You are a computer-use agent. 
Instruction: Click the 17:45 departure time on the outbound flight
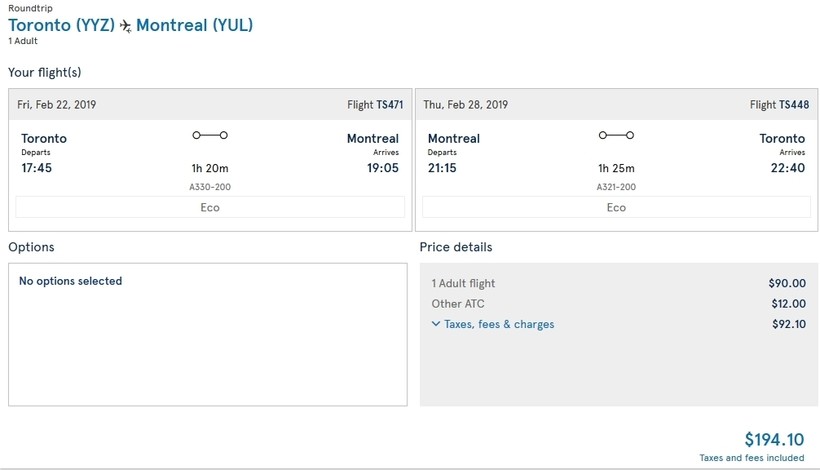[37, 168]
